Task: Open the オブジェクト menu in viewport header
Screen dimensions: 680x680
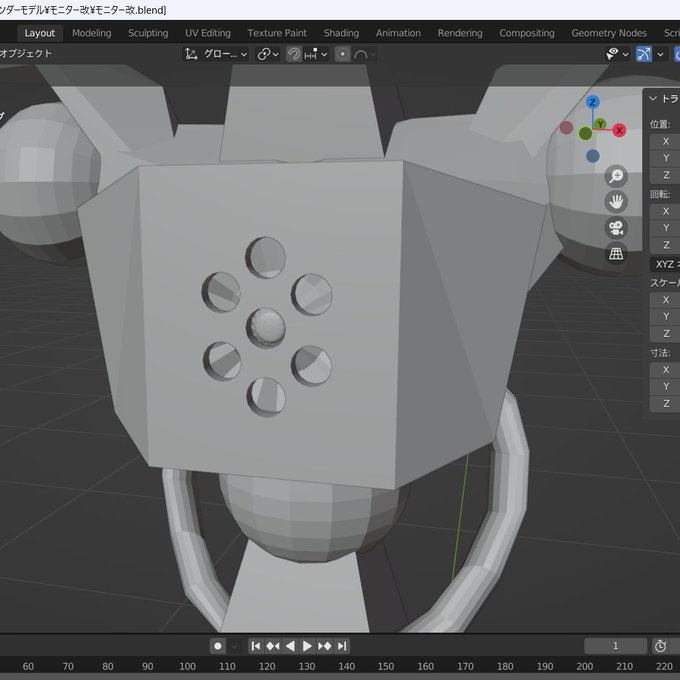Action: [26, 54]
